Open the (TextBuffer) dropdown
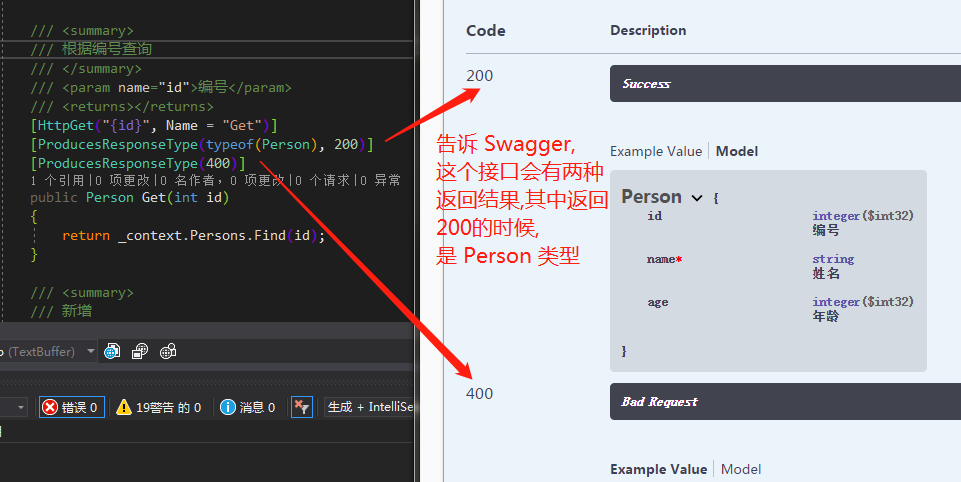 pos(91,351)
